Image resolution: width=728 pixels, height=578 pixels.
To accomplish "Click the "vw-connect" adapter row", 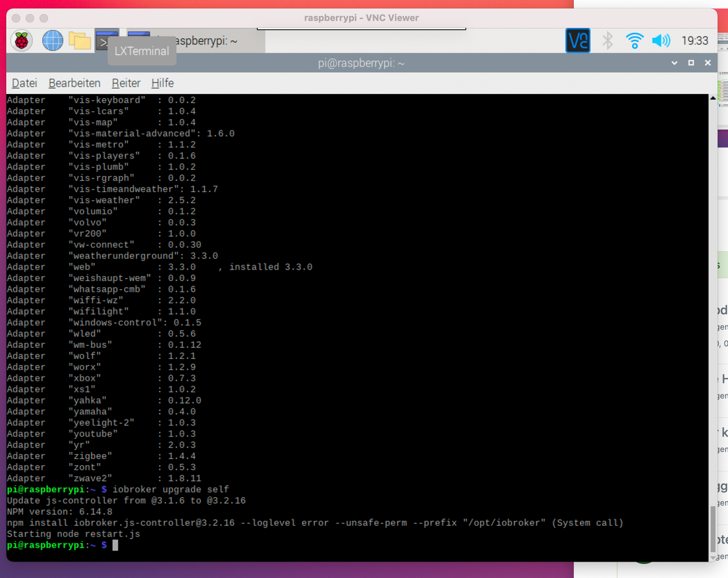I will (x=104, y=245).
